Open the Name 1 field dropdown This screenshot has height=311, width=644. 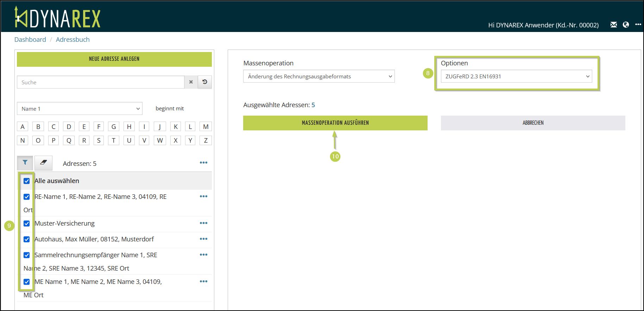pyautogui.click(x=80, y=109)
